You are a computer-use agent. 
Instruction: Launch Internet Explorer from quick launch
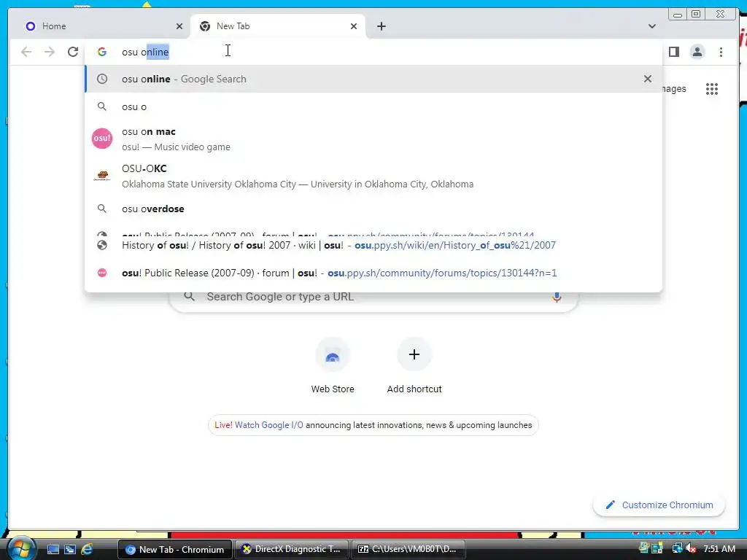(87, 549)
